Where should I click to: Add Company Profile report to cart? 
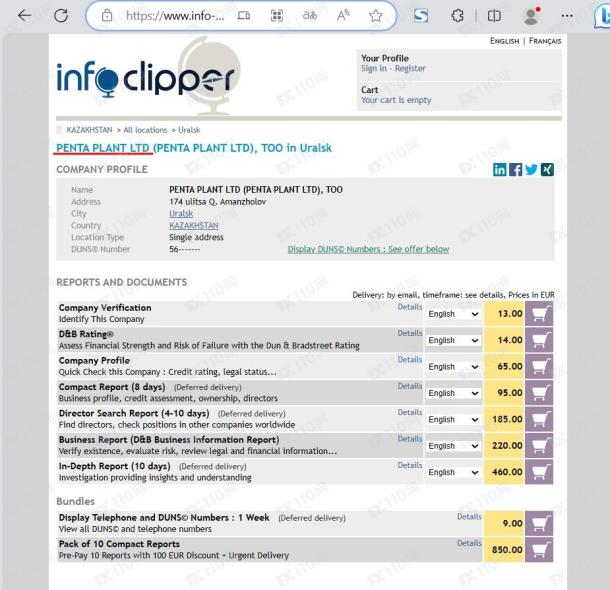(x=539, y=367)
